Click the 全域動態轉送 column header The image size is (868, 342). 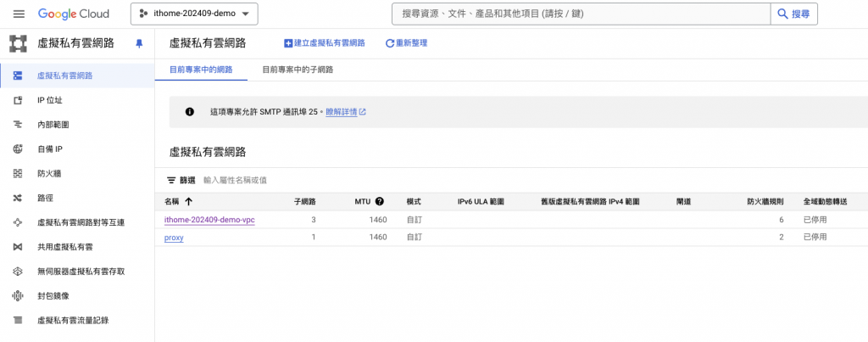(826, 201)
